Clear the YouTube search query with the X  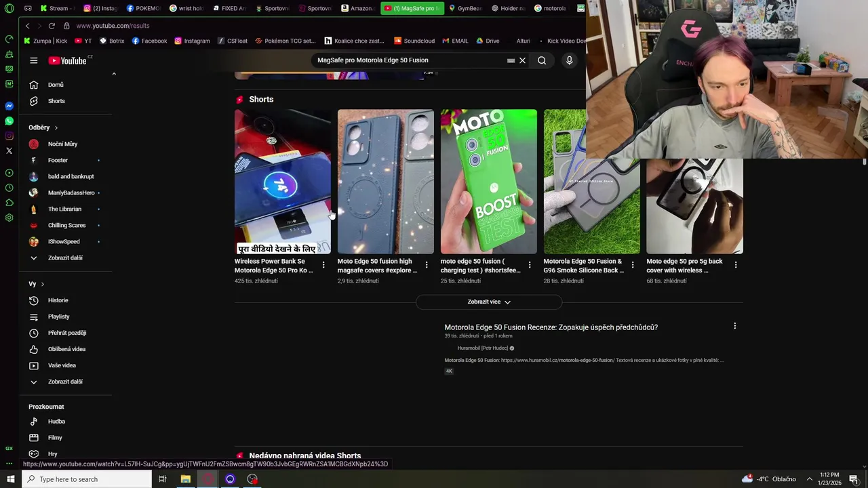coord(522,60)
